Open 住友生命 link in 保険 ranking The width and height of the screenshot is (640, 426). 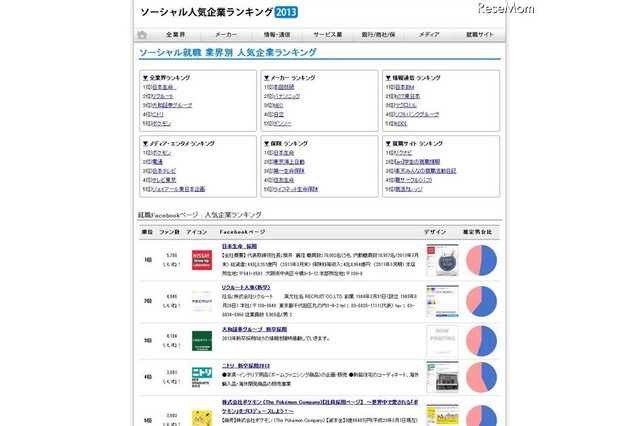click(x=283, y=180)
